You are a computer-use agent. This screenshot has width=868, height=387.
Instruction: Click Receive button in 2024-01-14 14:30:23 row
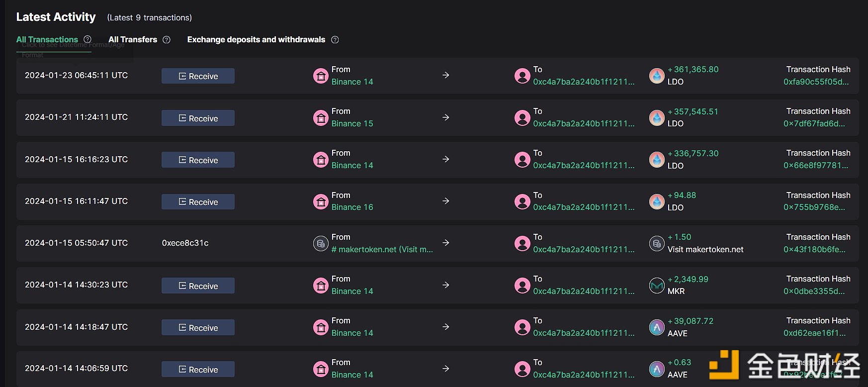(198, 286)
